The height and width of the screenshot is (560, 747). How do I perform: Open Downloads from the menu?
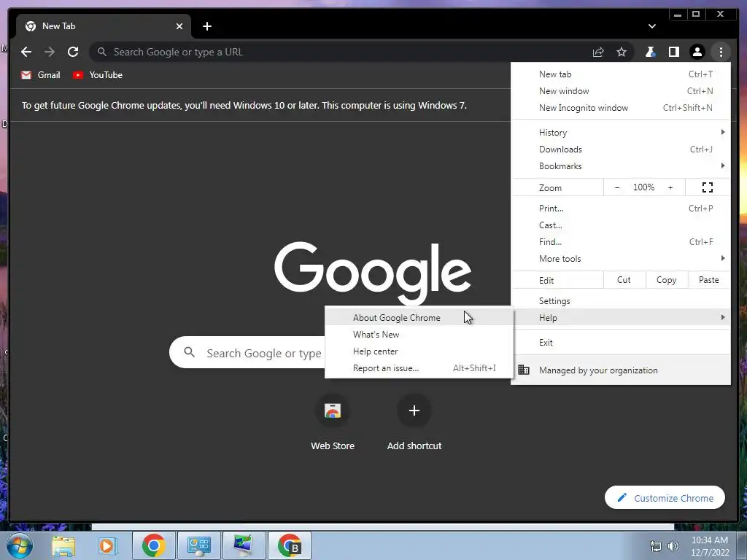[x=621, y=149]
